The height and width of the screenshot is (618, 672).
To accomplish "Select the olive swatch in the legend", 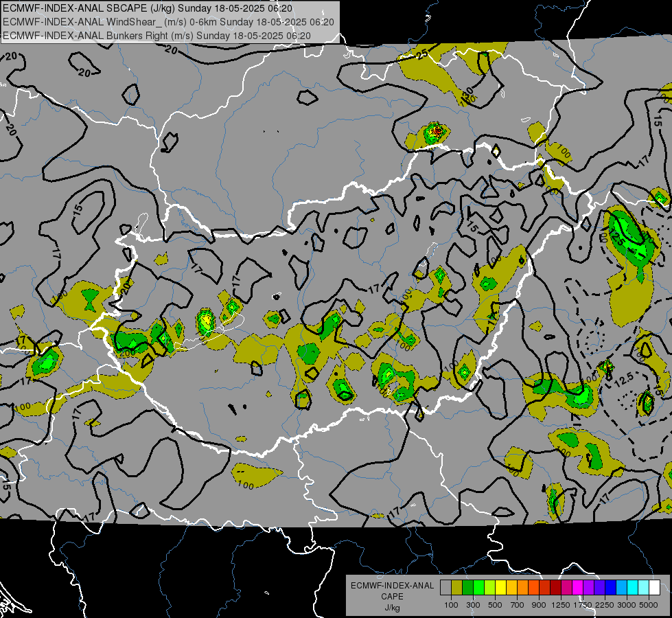I will tap(457, 587).
